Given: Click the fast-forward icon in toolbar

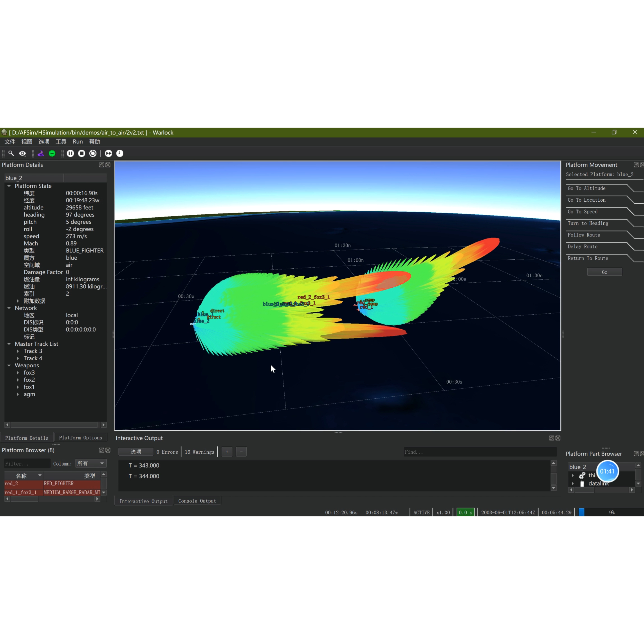Looking at the screenshot, I should click(x=108, y=153).
